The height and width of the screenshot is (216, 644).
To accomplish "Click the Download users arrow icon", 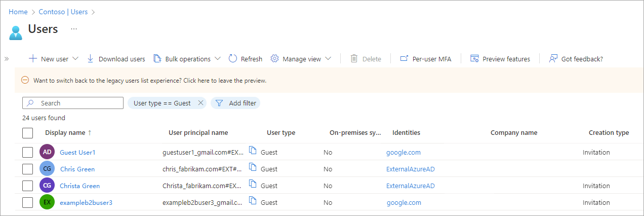I will coord(91,59).
